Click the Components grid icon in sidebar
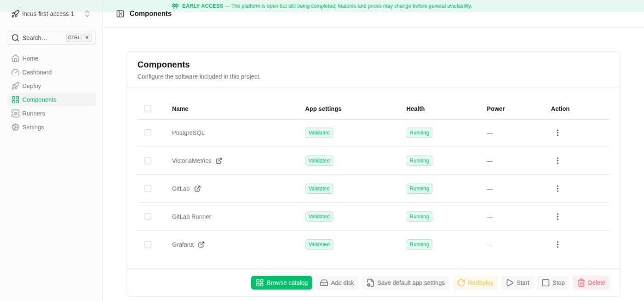This screenshot has width=644, height=301. [15, 99]
